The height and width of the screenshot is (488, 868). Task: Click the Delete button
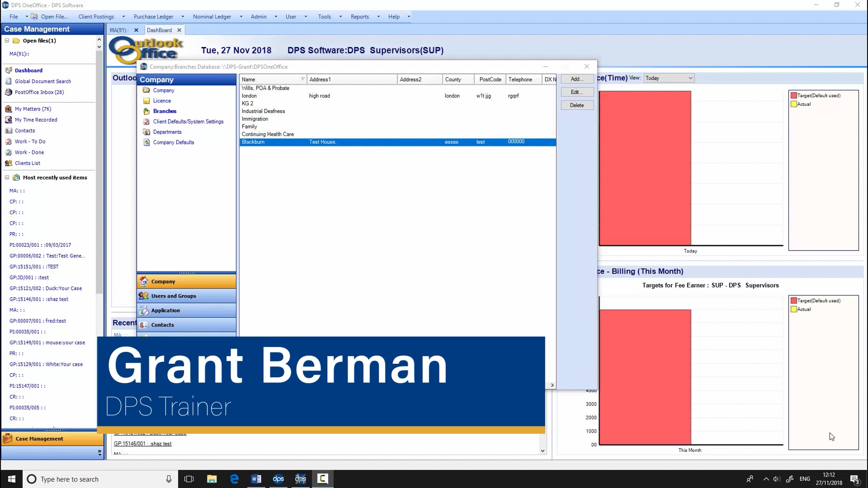pyautogui.click(x=577, y=105)
